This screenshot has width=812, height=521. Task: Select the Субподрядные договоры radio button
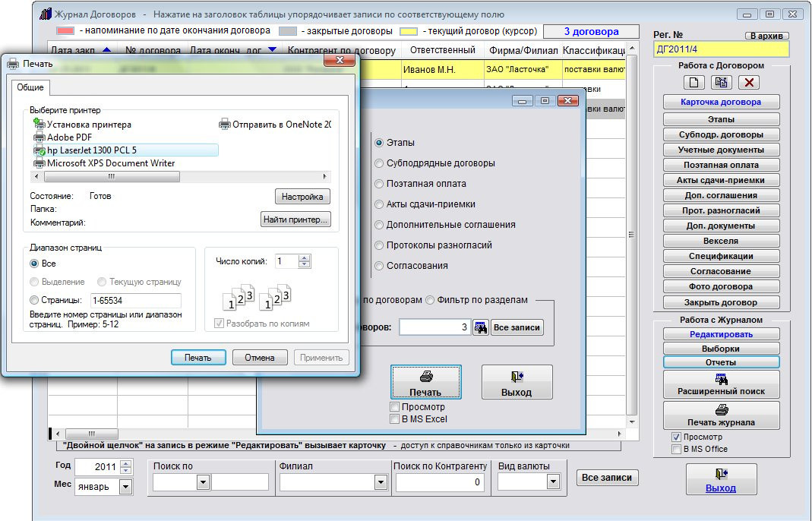[x=379, y=163]
